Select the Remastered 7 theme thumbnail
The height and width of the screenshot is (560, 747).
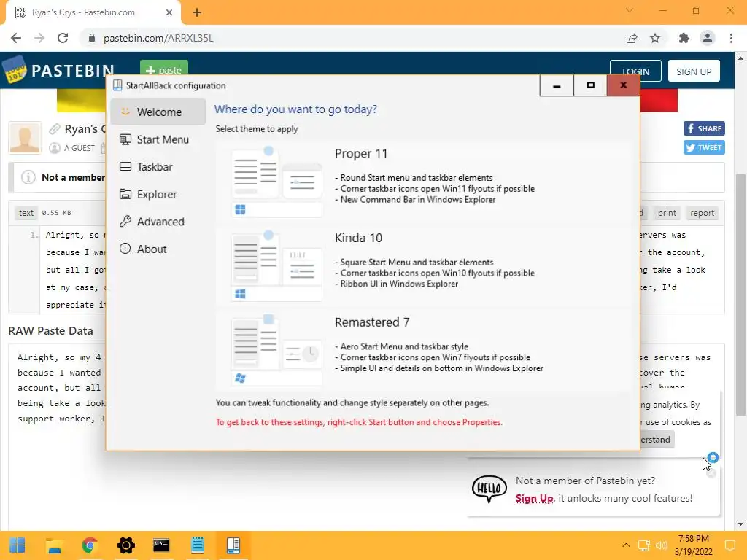[276, 350]
